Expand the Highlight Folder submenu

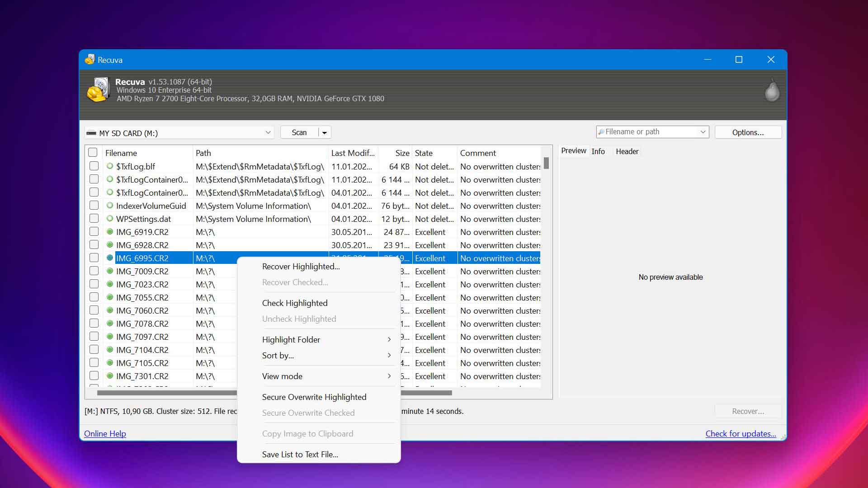[319, 340]
